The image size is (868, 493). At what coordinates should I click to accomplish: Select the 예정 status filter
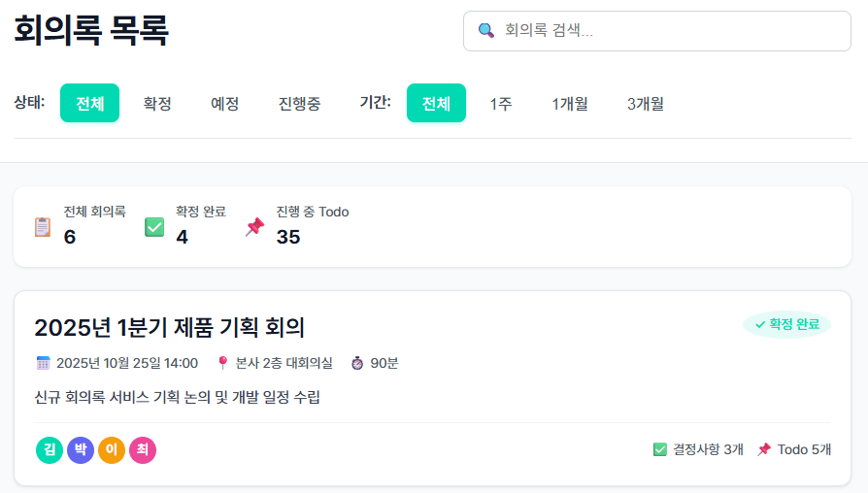225,104
